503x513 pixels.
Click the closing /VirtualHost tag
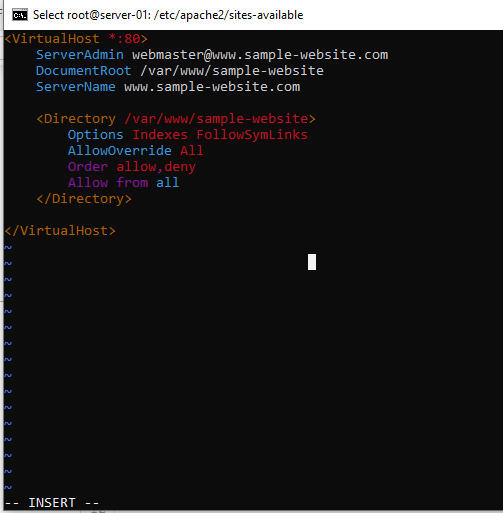click(x=60, y=231)
